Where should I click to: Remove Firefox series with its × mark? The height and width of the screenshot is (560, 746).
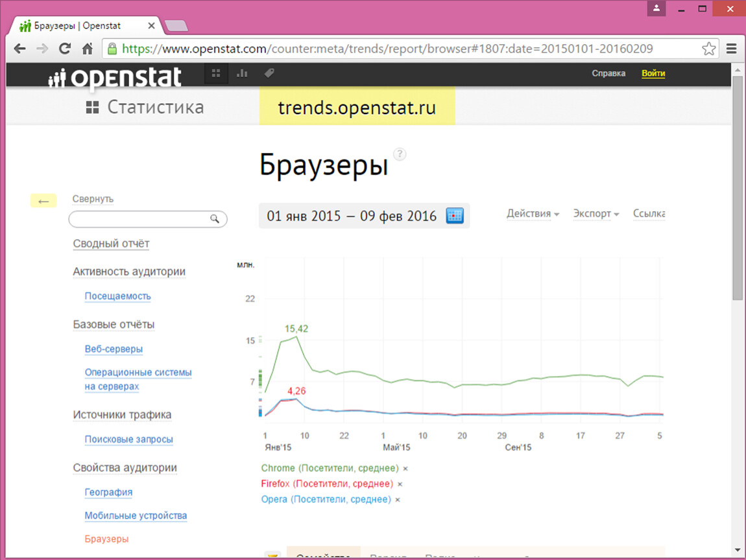[x=400, y=484]
